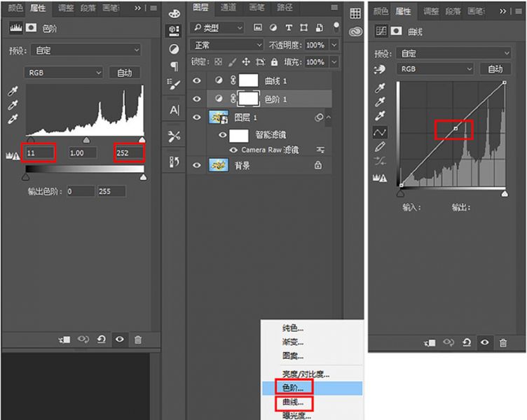This screenshot has width=527, height=420.
Task: Choose 色阶... from the menu
Action: pyautogui.click(x=312, y=388)
